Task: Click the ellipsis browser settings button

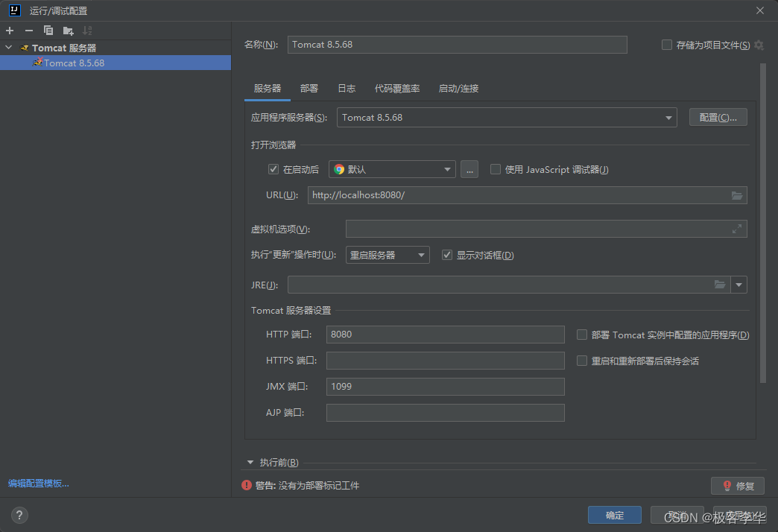Action: pyautogui.click(x=469, y=169)
